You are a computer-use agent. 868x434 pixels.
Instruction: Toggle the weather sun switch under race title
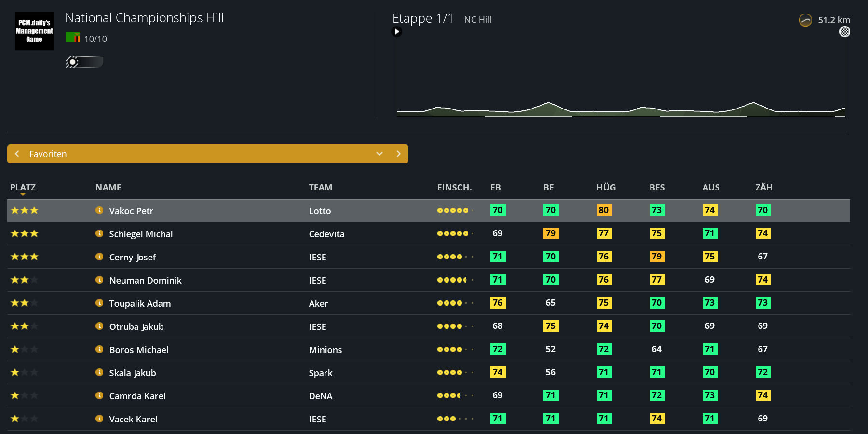click(x=85, y=62)
